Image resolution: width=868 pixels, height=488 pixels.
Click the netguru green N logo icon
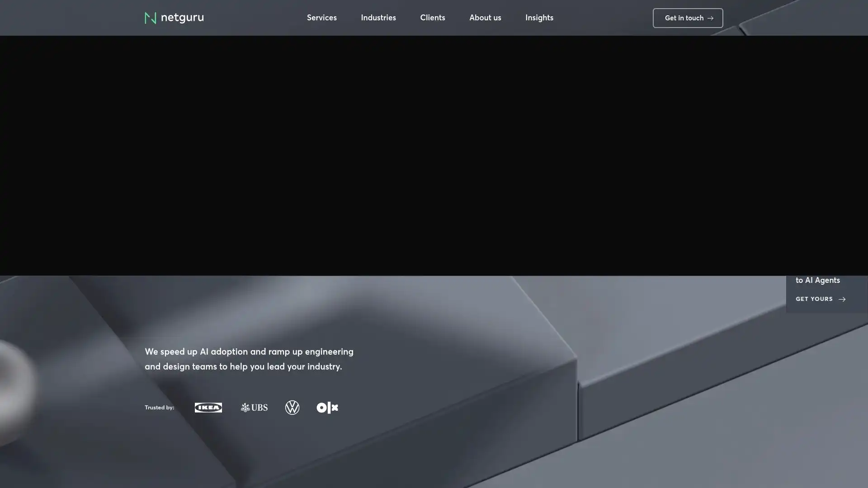click(x=150, y=18)
